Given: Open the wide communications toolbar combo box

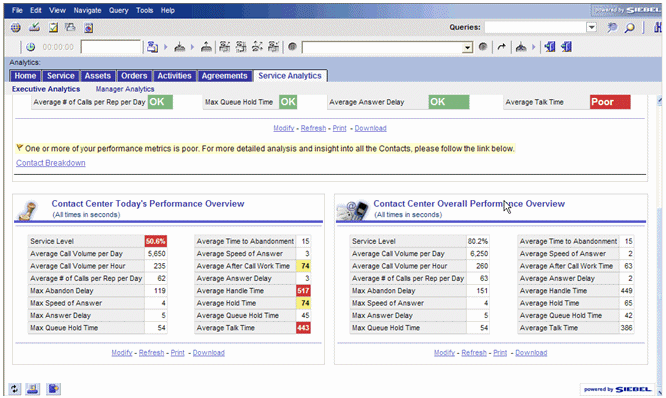Looking at the screenshot, I should [x=387, y=47].
